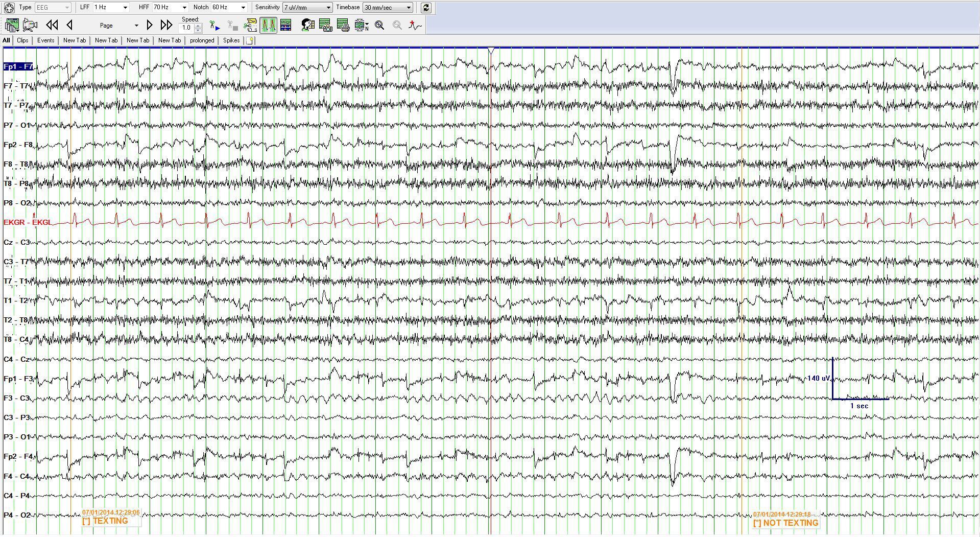This screenshot has height=537, width=980.
Task: Click the print EEG page icon
Action: tap(343, 25)
